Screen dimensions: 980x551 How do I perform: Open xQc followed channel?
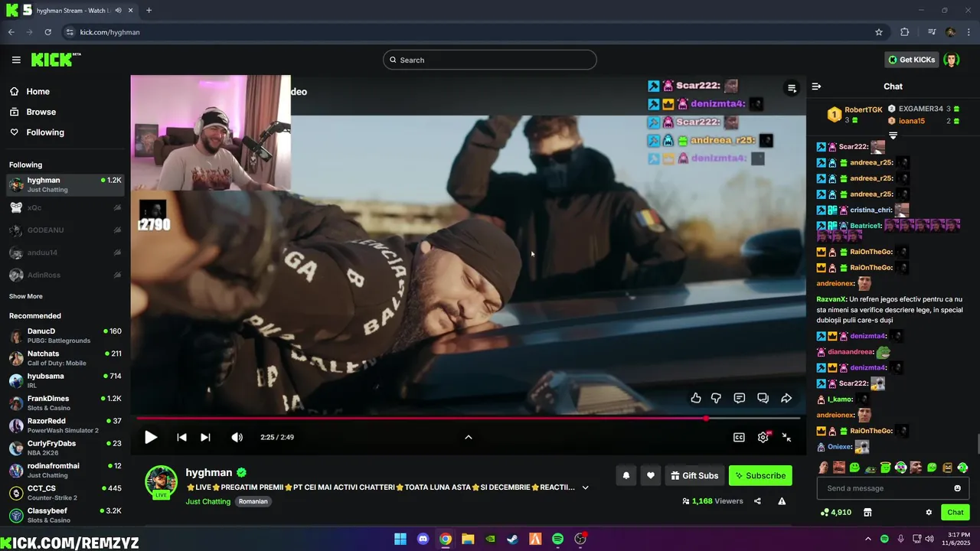pyautogui.click(x=65, y=207)
